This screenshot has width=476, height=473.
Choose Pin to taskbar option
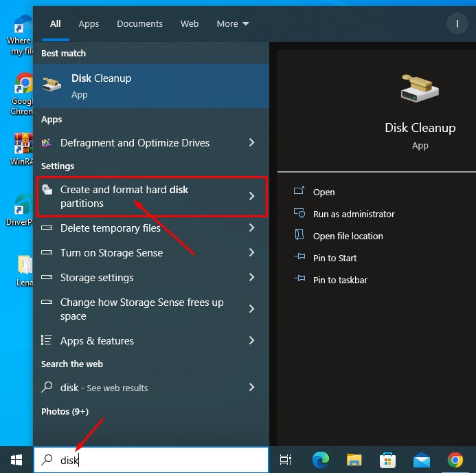tap(339, 280)
